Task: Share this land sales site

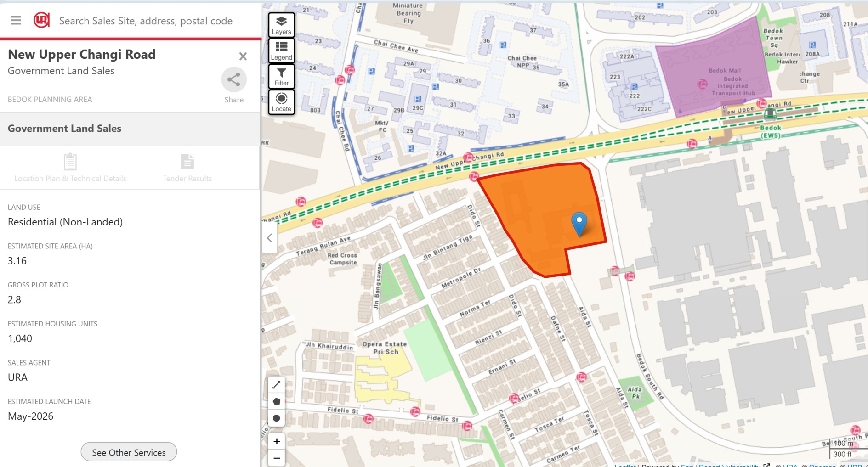Action: [234, 85]
